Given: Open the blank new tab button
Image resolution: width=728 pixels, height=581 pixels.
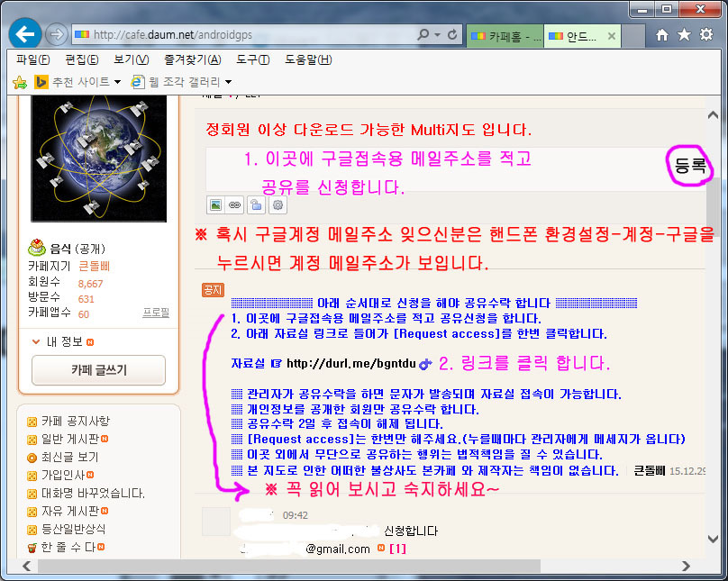Looking at the screenshot, I should pyautogui.click(x=633, y=36).
